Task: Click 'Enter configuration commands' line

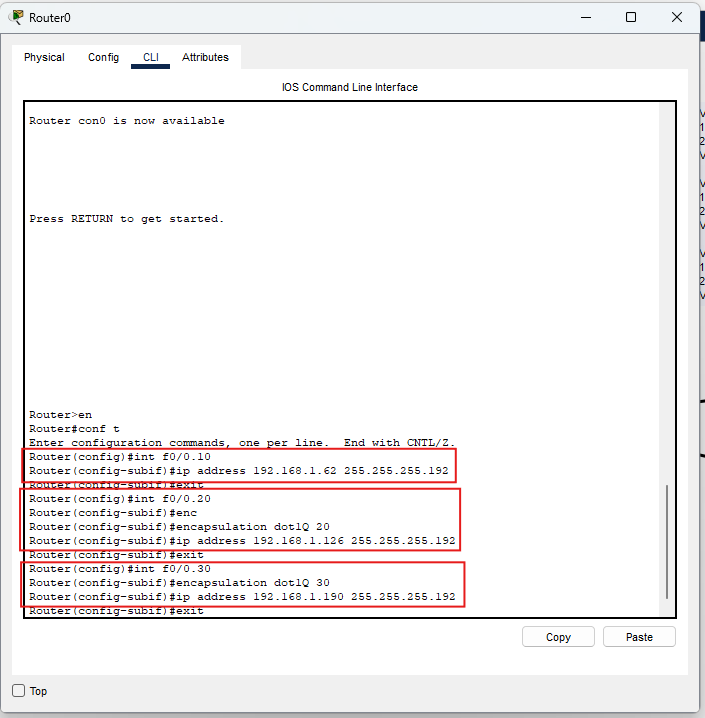Action: pyautogui.click(x=242, y=443)
